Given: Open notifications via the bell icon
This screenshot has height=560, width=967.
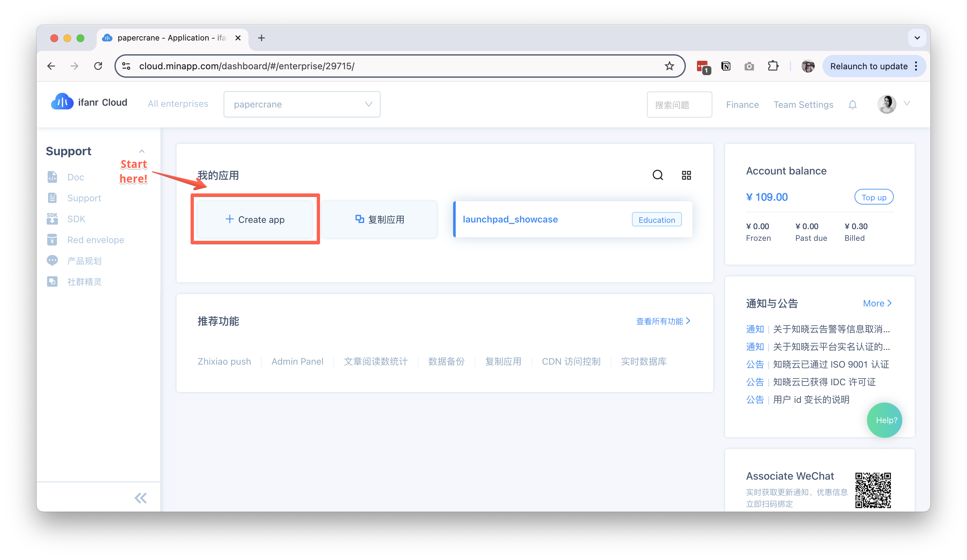Looking at the screenshot, I should click(x=852, y=104).
